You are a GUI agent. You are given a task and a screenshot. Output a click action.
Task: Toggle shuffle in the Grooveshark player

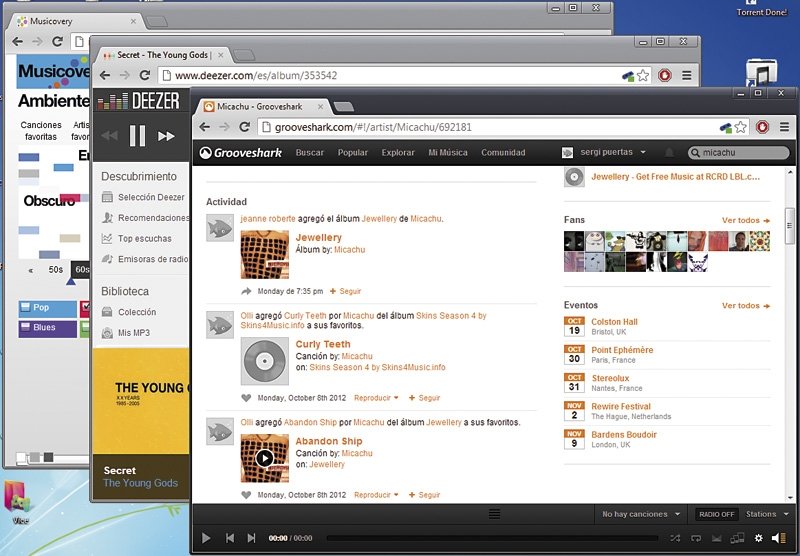pos(675,538)
